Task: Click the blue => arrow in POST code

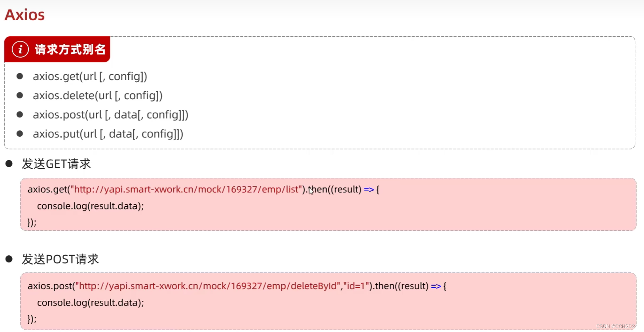Action: tap(436, 286)
